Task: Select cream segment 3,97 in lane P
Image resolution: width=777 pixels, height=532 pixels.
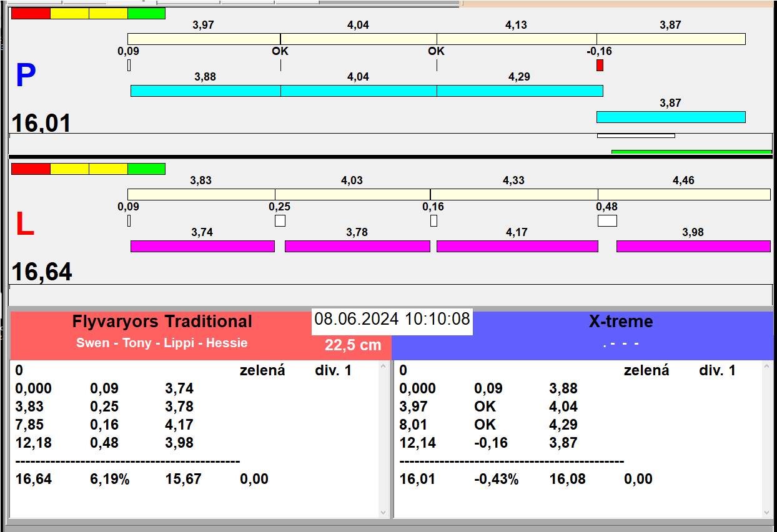Action: (204, 39)
